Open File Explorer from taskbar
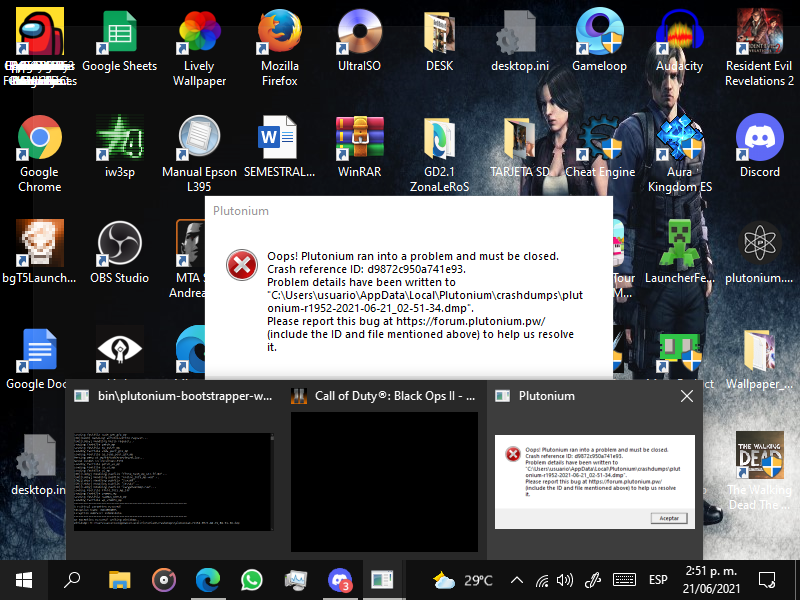The width and height of the screenshot is (800, 600). (119, 580)
